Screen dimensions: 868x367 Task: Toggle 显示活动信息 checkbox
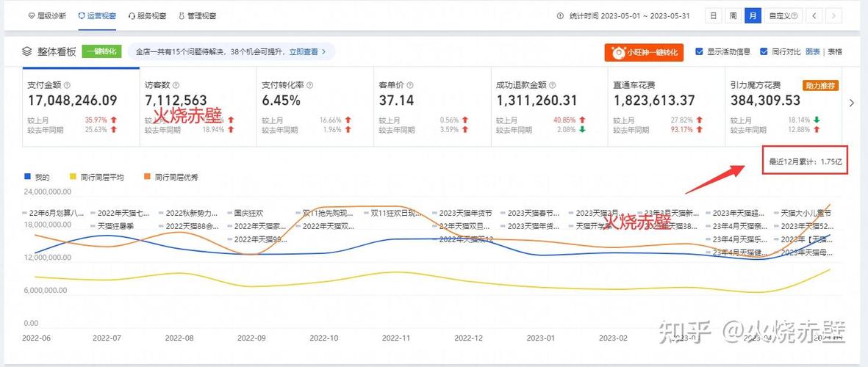(699, 51)
